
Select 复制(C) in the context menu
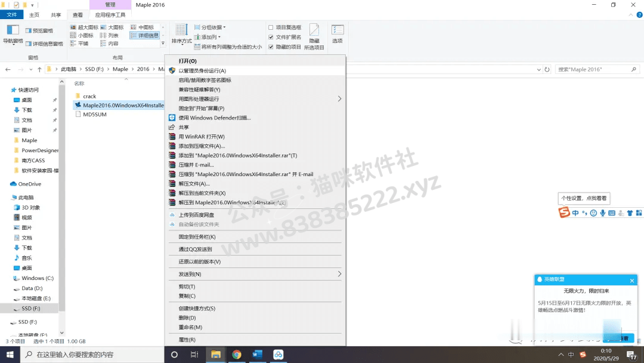pos(255,296)
